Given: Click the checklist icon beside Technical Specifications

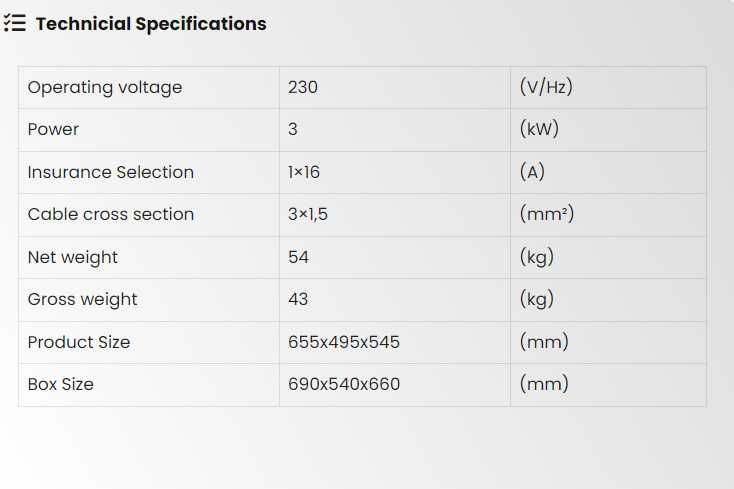Looking at the screenshot, I should click(15, 24).
